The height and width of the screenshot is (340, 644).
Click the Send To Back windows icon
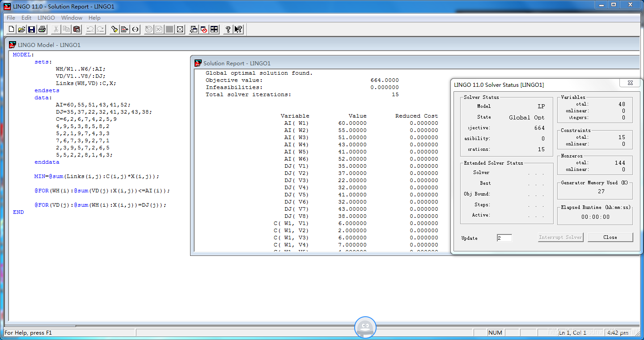pyautogui.click(x=194, y=29)
